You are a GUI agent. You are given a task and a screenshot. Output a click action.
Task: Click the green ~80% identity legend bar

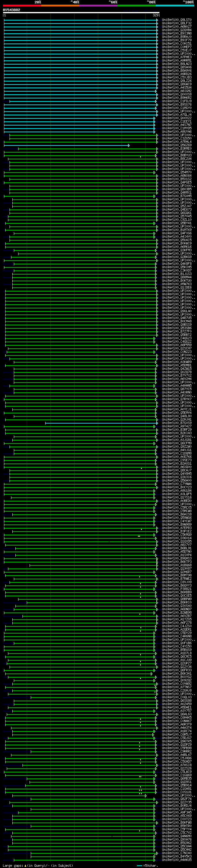pos(137,6)
